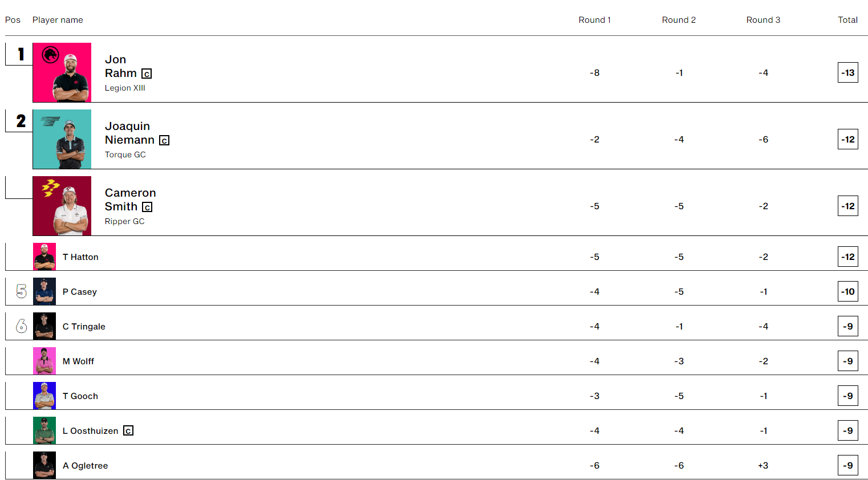This screenshot has width=868, height=480.
Task: Click Torque GC logo on Niemann's photo
Action: tap(50, 121)
